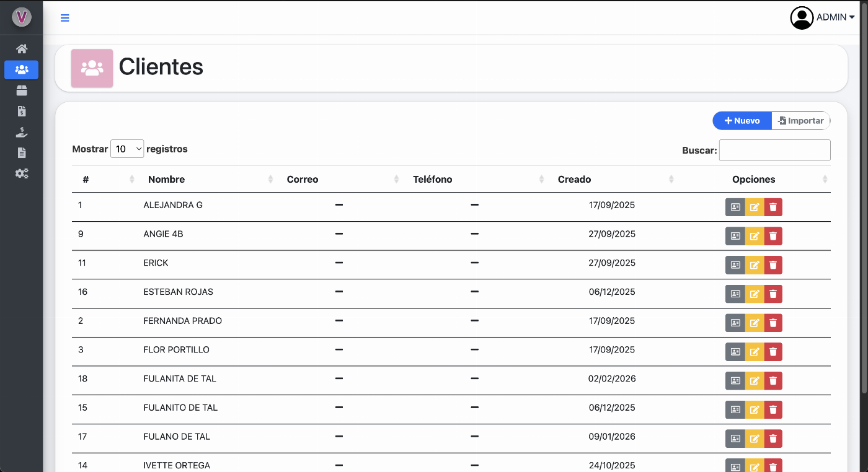Open the reports document icon in the sidebar
Screen dimensions: 868x472
(21, 152)
